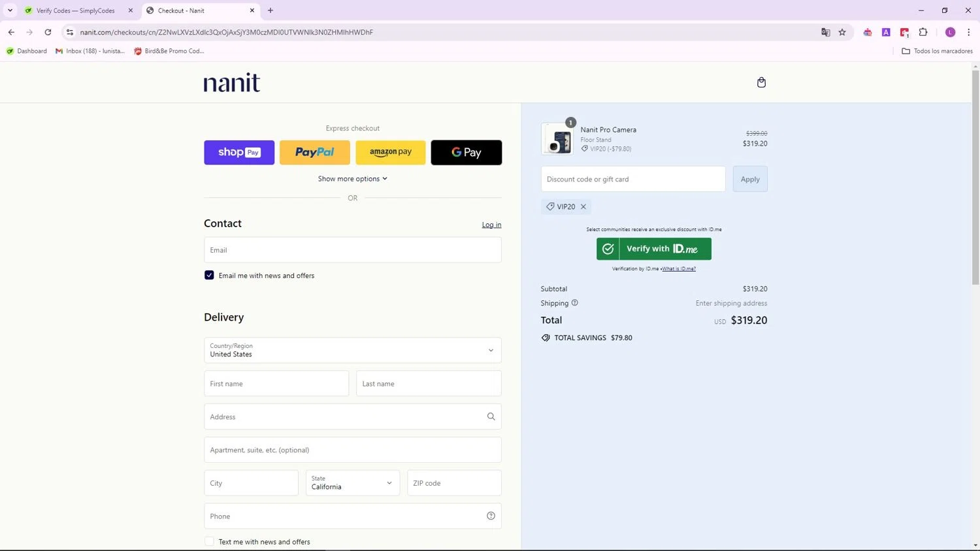Open the Dashboard bookmark
Image resolution: width=980 pixels, height=551 pixels.
point(27,51)
